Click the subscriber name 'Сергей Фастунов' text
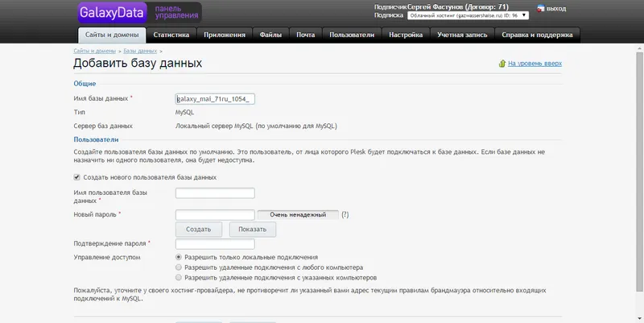644x323 pixels. pyautogui.click(x=436, y=7)
